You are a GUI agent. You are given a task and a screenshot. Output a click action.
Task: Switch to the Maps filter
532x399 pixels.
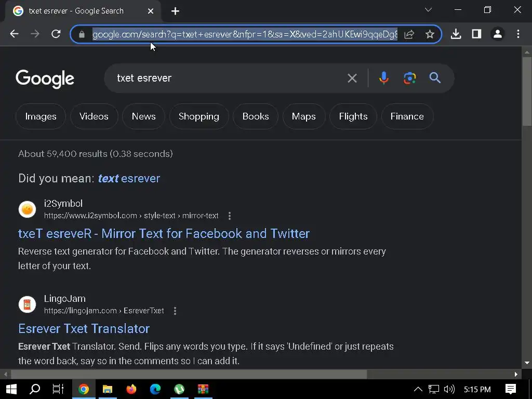303,116
